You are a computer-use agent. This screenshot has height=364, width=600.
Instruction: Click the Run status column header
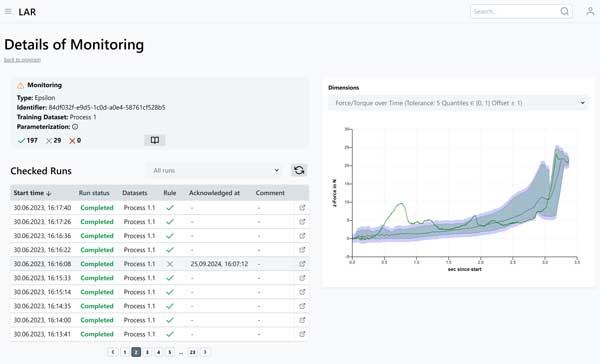coord(94,193)
